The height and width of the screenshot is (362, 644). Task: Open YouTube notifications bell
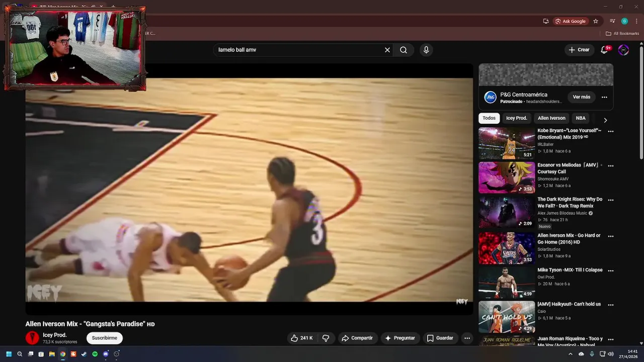click(605, 50)
